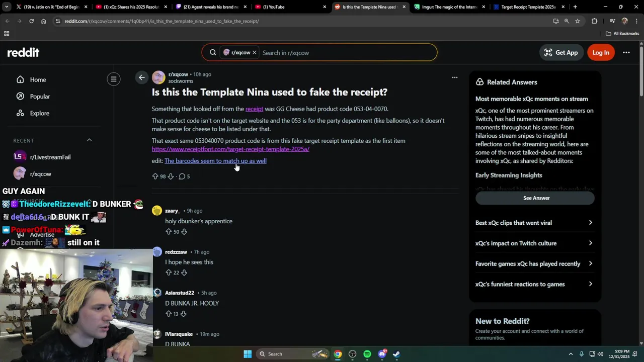Open the Chrome apps grid shortcut
Viewport: 644px width, 362px height.
(7, 34)
